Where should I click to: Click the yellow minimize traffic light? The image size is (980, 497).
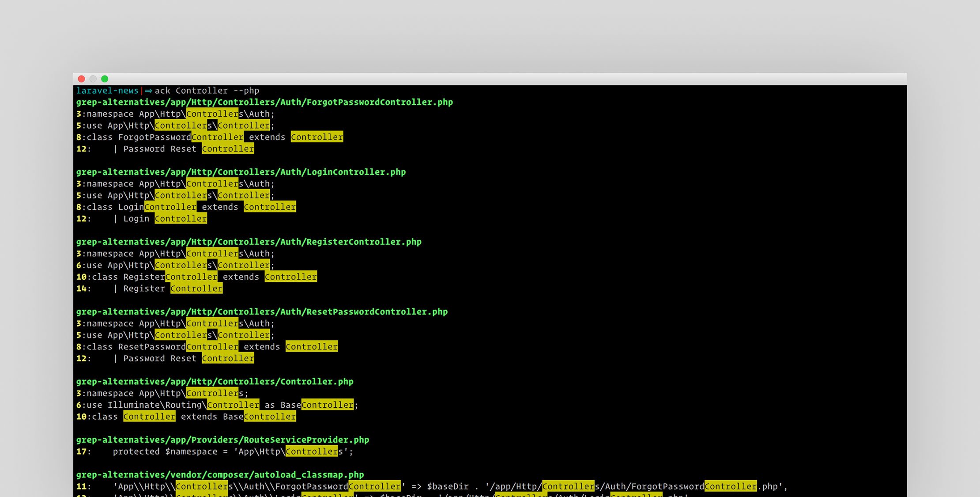click(x=93, y=79)
